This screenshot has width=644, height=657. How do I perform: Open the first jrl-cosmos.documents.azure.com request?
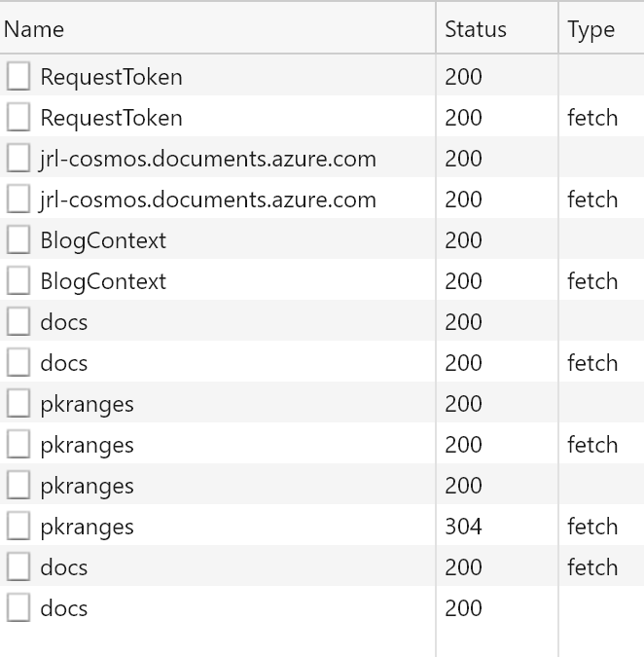pyautogui.click(x=208, y=159)
